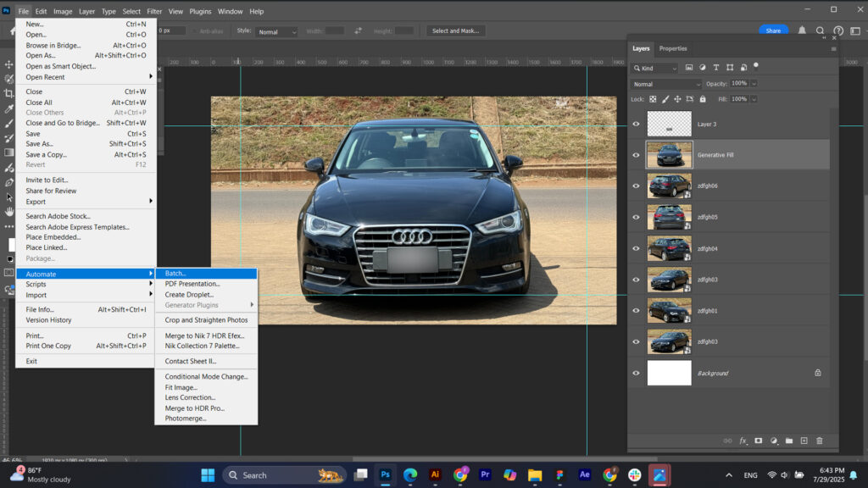The image size is (868, 488).
Task: Hide the Generative Fill layer
Action: (x=636, y=155)
